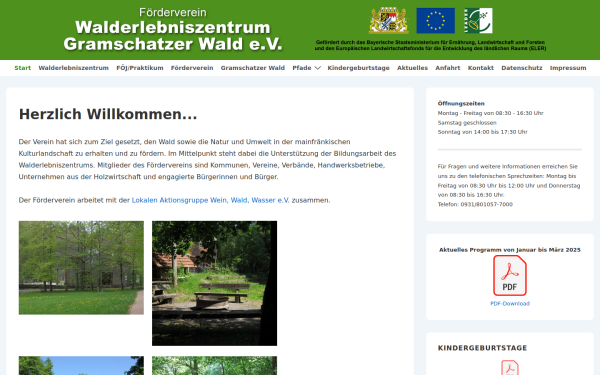Open the Walderlebniszentrum menu item
The width and height of the screenshot is (600, 375).
coord(73,68)
